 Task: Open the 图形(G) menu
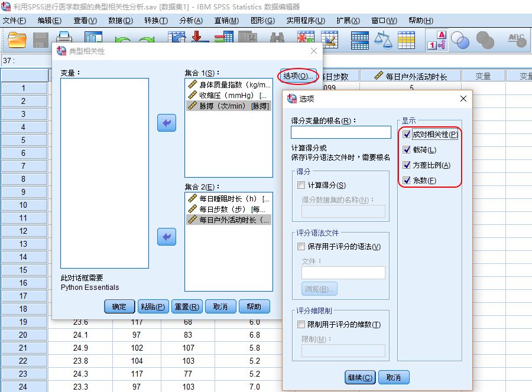[262, 21]
